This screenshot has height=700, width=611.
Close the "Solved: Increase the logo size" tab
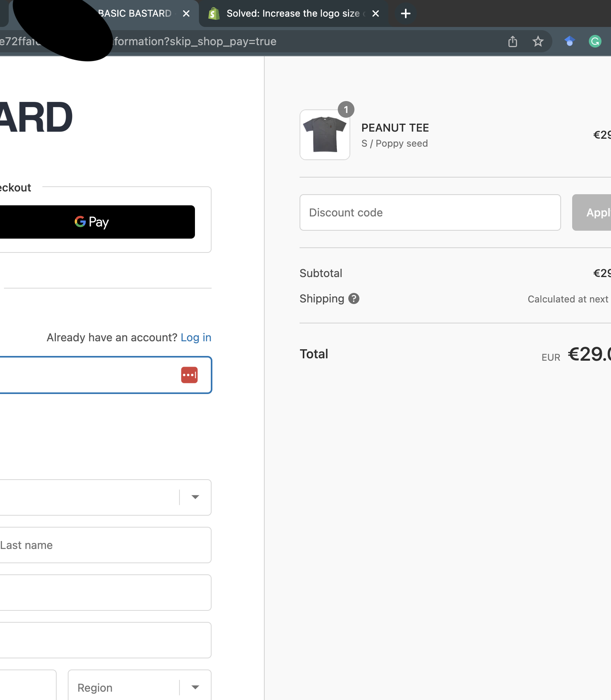376,13
